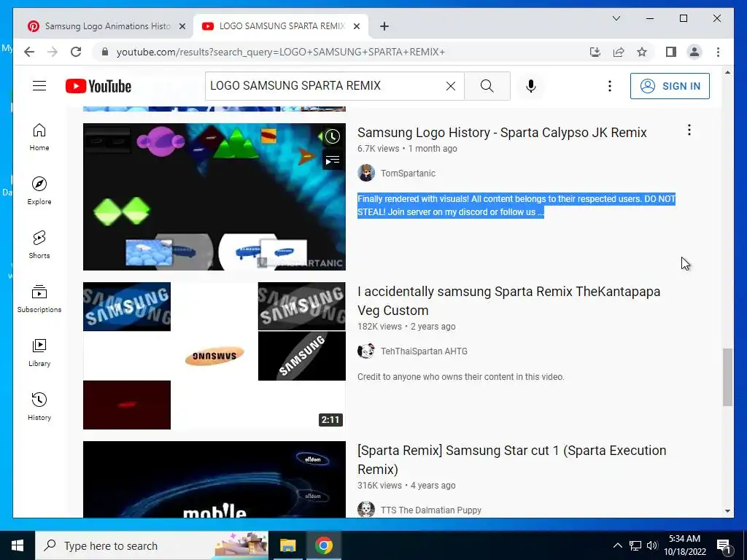This screenshot has width=747, height=560.
Task: Click the SIGN IN button
Action: coord(670,86)
